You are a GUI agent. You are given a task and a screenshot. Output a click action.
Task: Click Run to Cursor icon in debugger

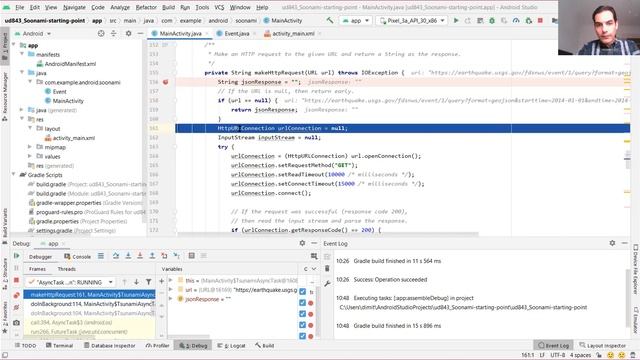point(176,256)
